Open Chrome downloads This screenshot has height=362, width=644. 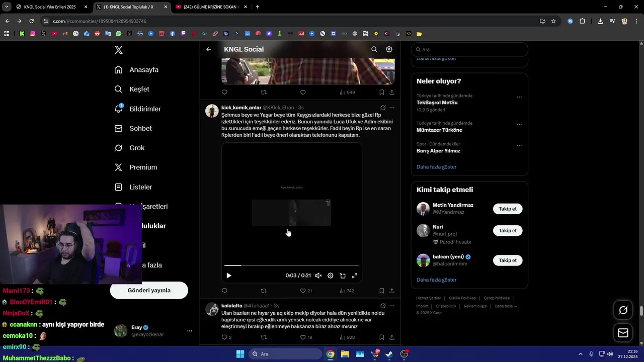pyautogui.click(x=600, y=21)
